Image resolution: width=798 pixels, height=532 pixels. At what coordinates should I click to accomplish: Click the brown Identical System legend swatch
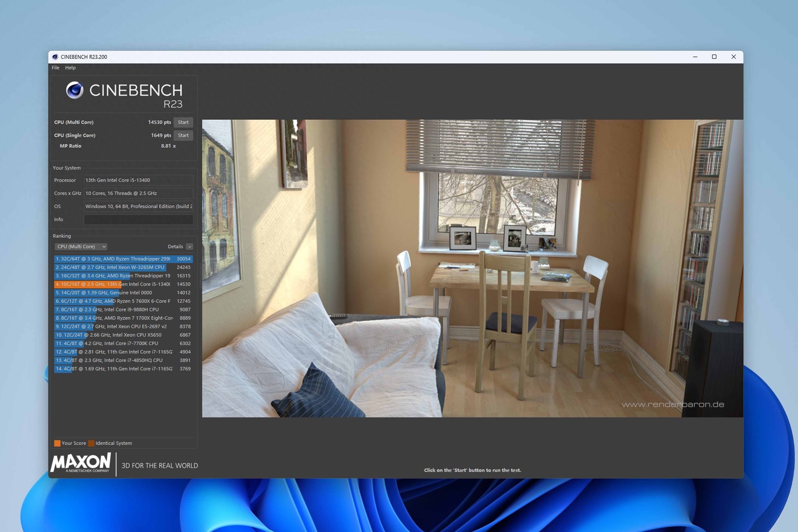[x=91, y=443]
